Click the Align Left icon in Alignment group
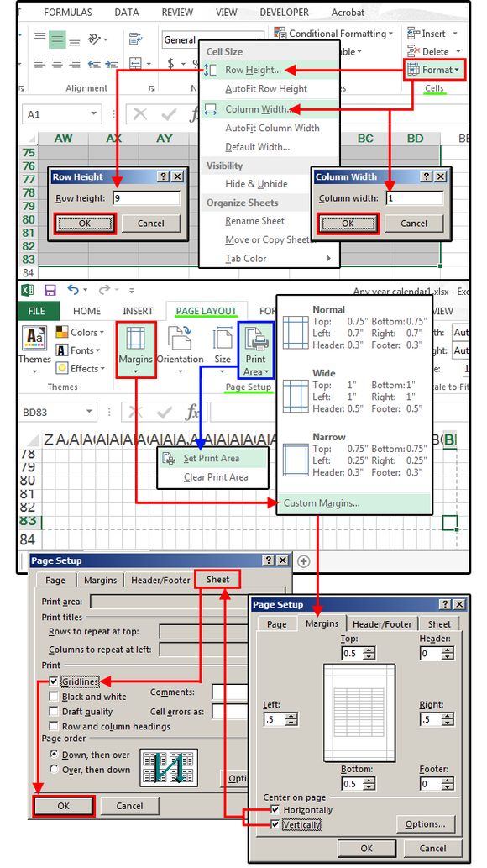This screenshot has height=868, width=487. click(x=39, y=64)
